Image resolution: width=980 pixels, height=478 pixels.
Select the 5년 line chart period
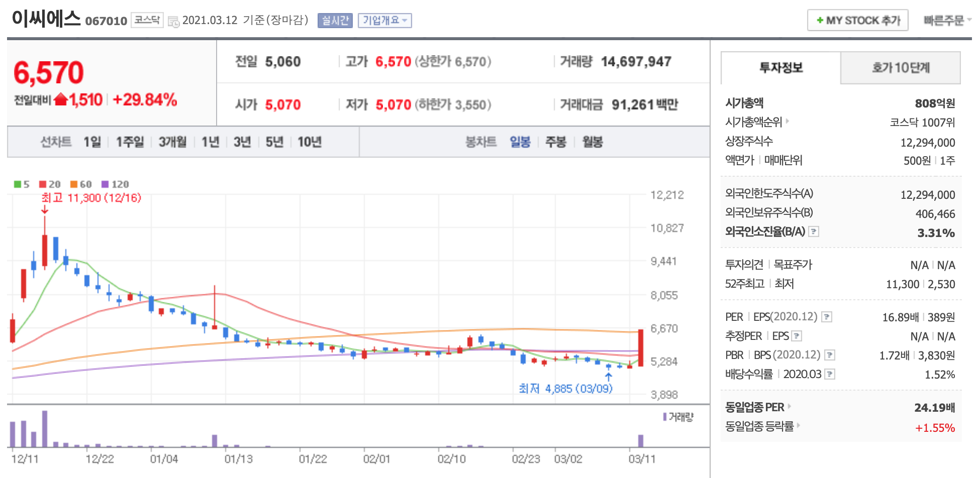point(274,142)
